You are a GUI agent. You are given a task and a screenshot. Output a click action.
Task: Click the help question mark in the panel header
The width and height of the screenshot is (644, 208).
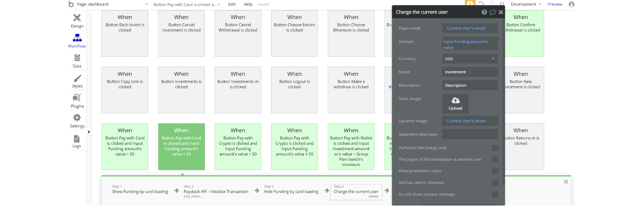484,12
